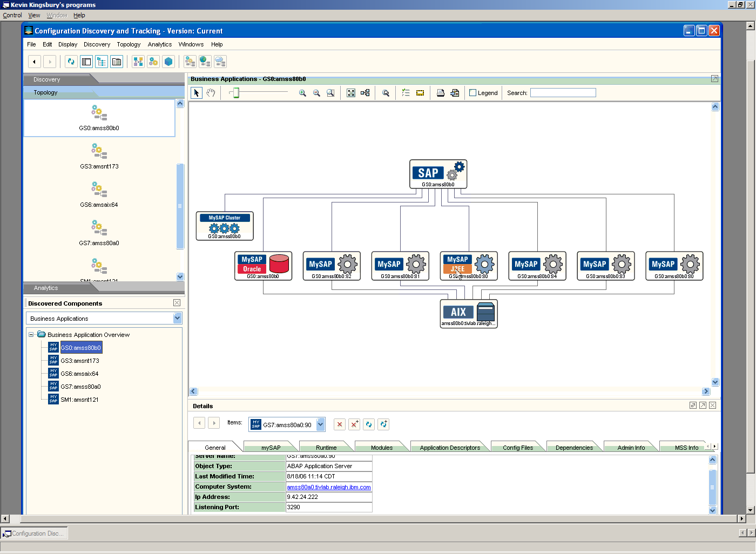Open the Business Applications dropdown
The height and width of the screenshot is (554, 756).
click(x=177, y=319)
